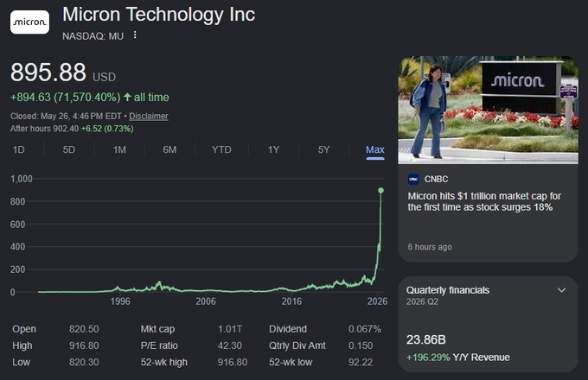Show the 1Y chart range
Image resolution: width=588 pixels, height=380 pixels.
click(x=273, y=149)
